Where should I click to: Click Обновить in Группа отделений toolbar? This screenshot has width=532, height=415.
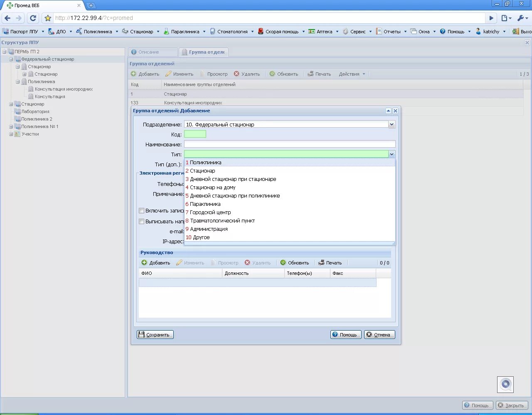click(x=284, y=74)
